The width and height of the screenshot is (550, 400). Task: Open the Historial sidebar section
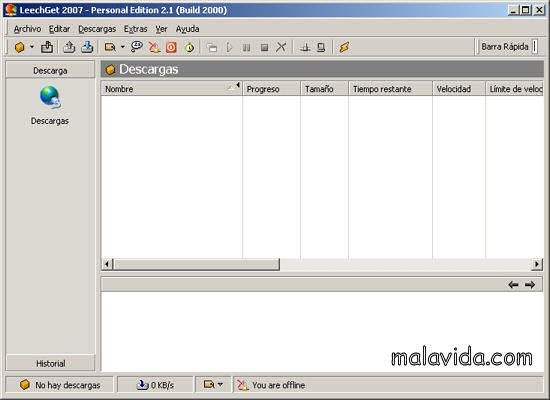[50, 364]
